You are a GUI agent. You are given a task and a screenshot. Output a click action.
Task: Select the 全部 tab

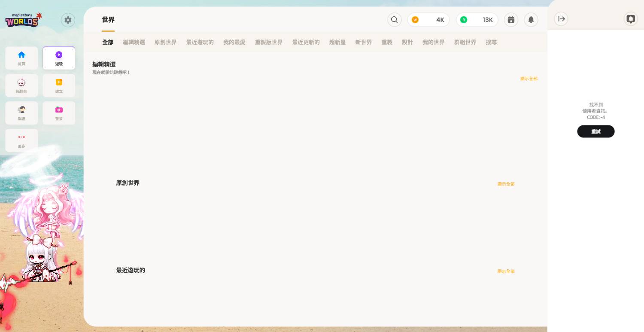[x=108, y=42]
